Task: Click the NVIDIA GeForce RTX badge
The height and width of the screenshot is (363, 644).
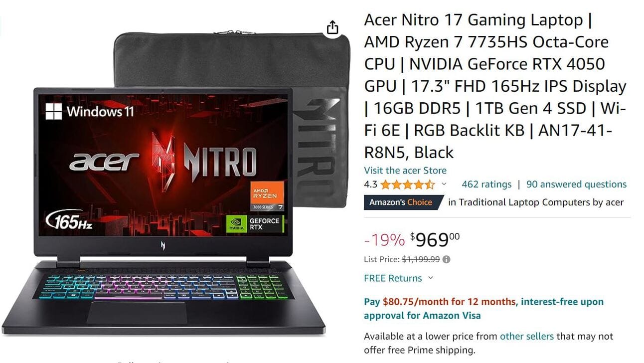Action: pyautogui.click(x=255, y=224)
